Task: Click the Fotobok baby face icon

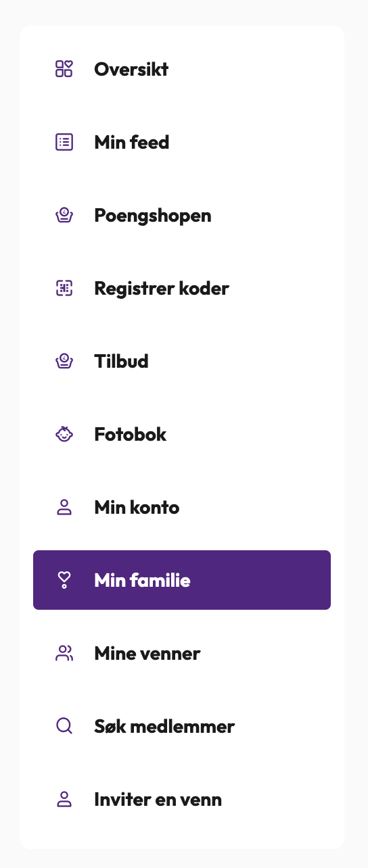Action: click(64, 434)
